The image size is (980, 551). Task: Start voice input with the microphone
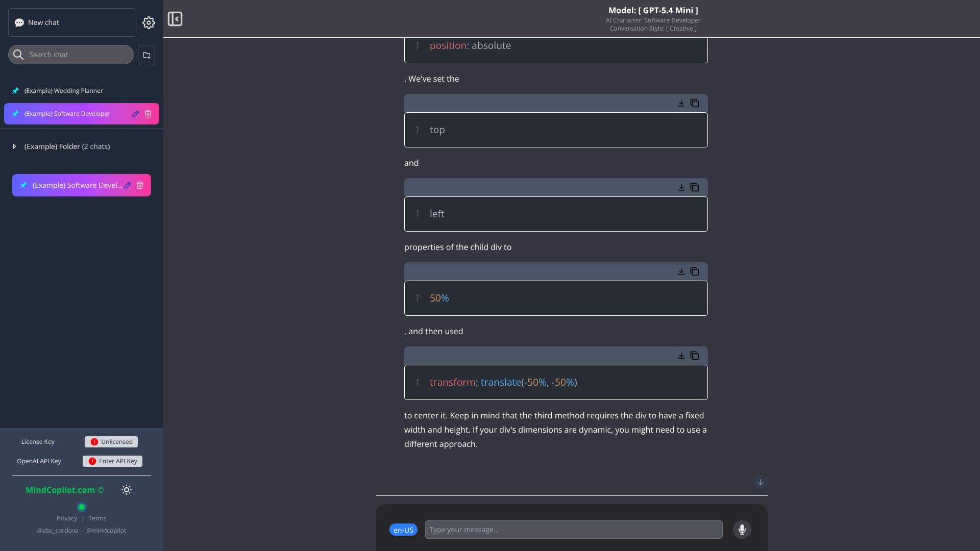tap(742, 530)
